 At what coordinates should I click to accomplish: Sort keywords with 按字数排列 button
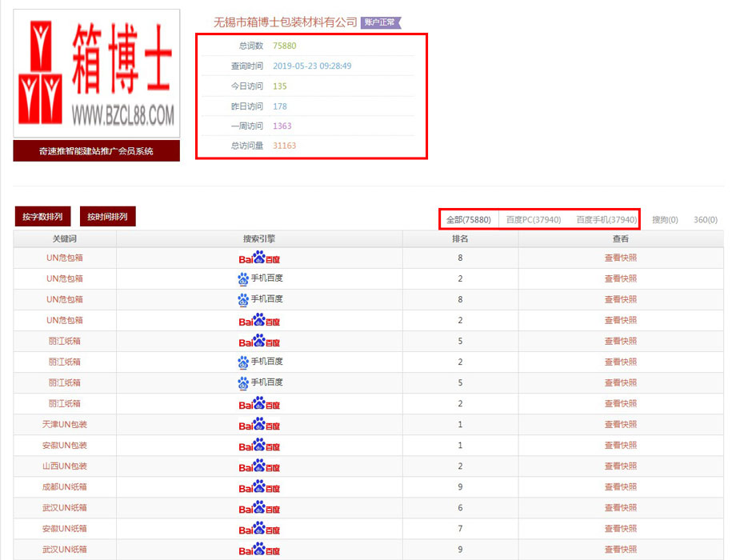42,216
